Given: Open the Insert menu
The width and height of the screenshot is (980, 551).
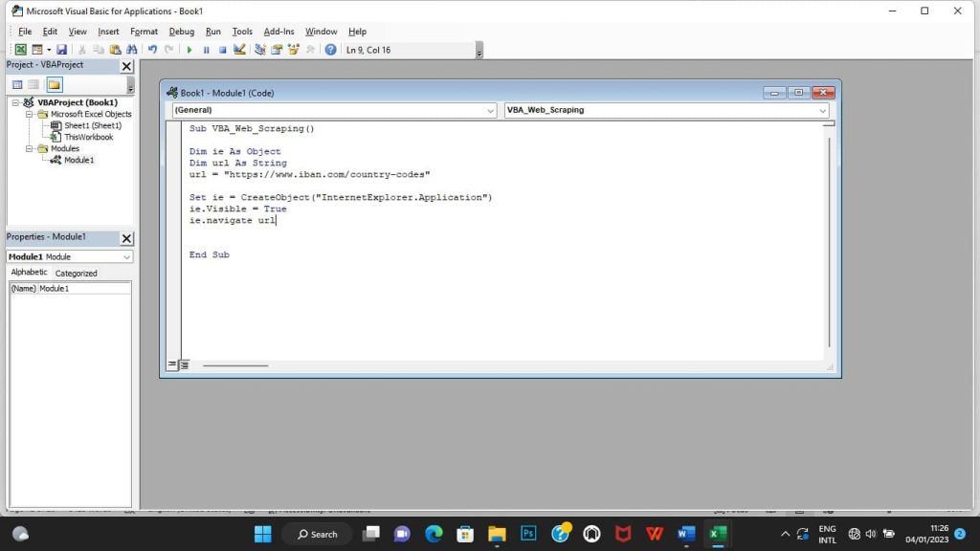Looking at the screenshot, I should (x=108, y=32).
